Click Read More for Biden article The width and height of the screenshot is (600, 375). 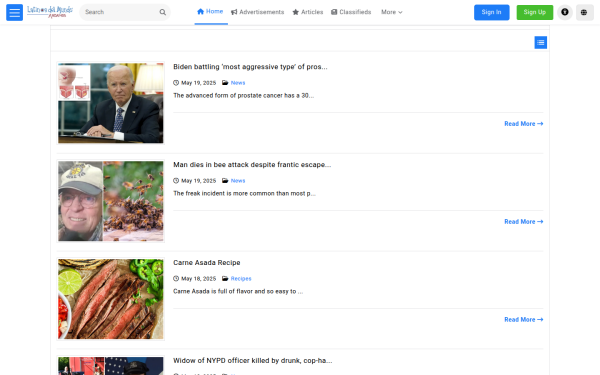(x=523, y=124)
